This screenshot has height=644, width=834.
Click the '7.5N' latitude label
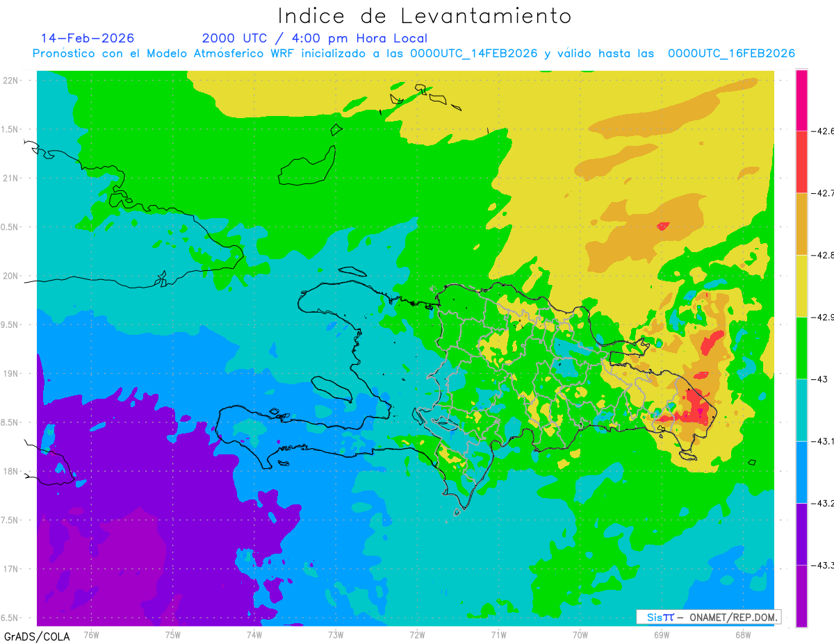(10, 520)
